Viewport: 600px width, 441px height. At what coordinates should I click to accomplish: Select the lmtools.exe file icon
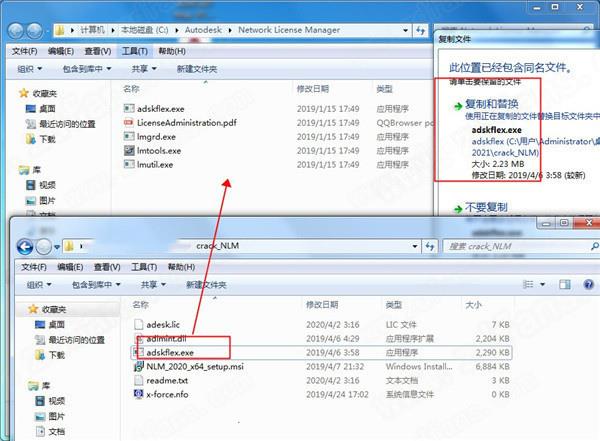pyautogui.click(x=129, y=150)
